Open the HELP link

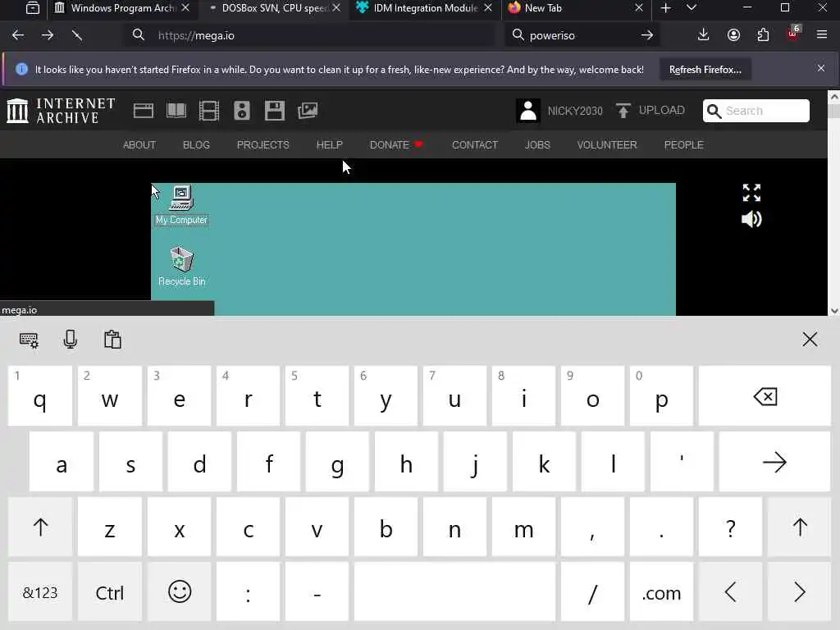(329, 144)
